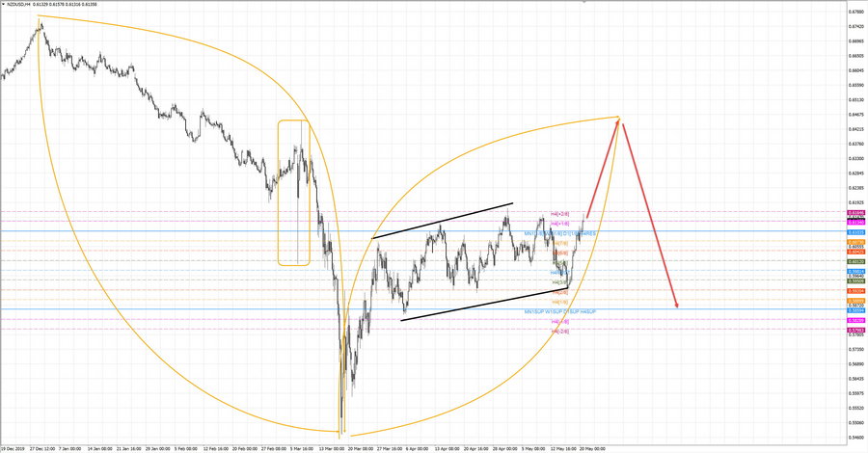Select the 7 Jan 00:00 time label
Viewport: 868px width, 453px height.
[70, 449]
